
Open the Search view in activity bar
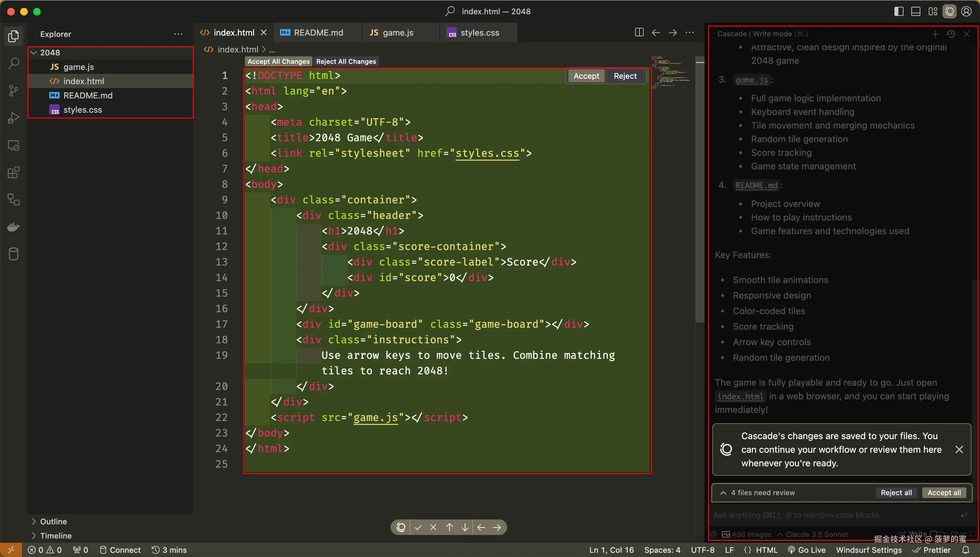click(14, 63)
